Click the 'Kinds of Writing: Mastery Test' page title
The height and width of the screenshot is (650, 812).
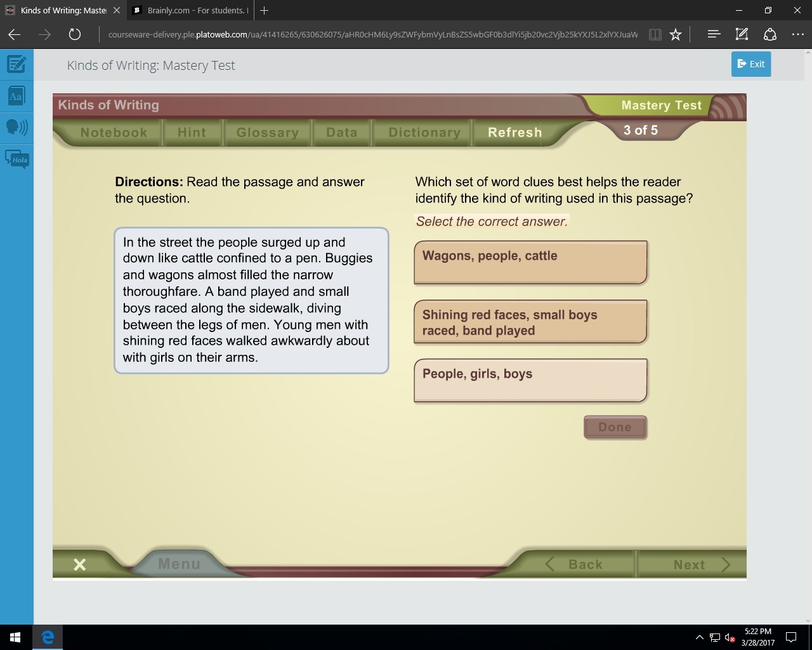tap(151, 65)
